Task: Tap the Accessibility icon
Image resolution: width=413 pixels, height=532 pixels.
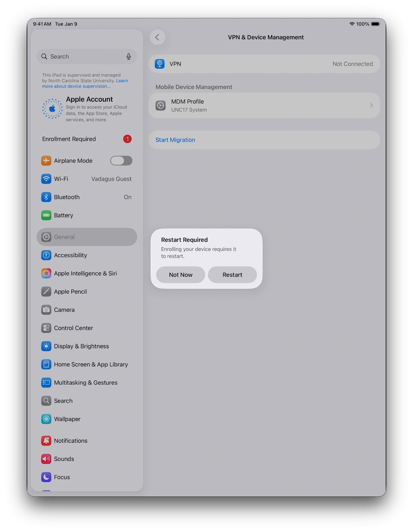Action: [x=46, y=255]
